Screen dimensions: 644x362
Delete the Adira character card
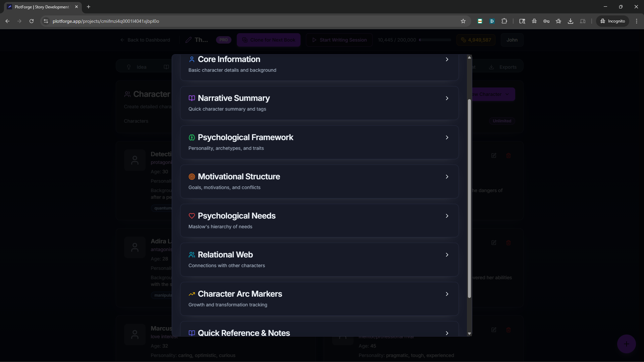point(508,243)
